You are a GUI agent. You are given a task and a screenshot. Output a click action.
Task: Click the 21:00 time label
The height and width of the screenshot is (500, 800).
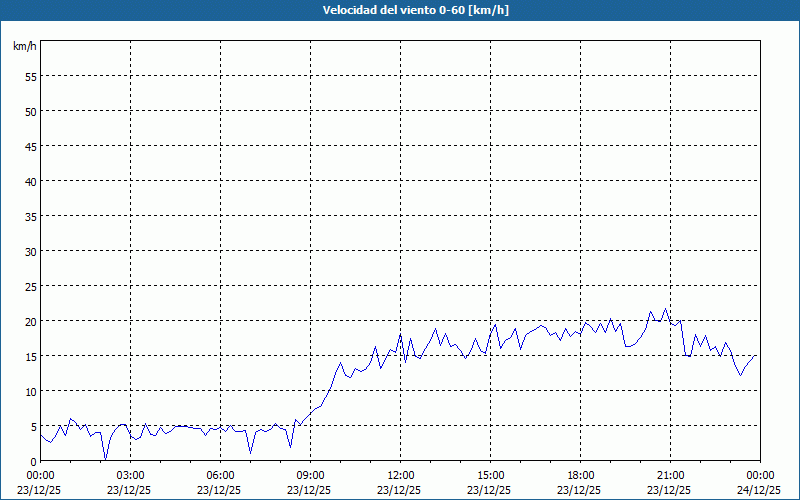pos(671,475)
